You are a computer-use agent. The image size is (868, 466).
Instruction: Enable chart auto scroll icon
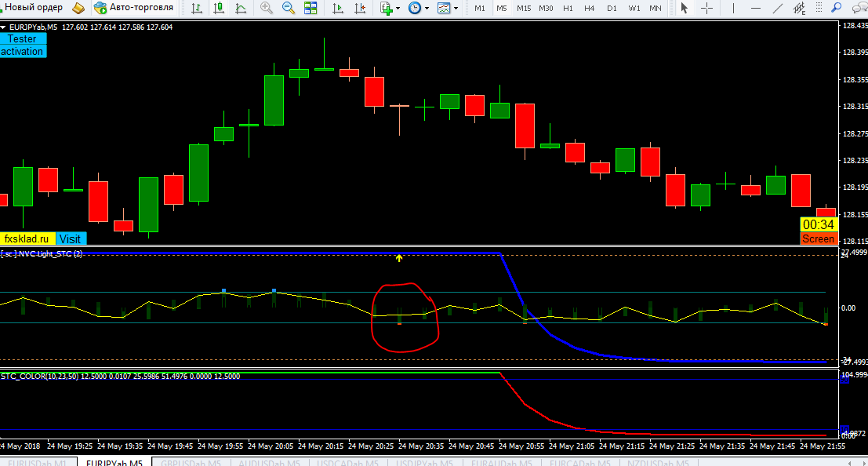(338, 8)
